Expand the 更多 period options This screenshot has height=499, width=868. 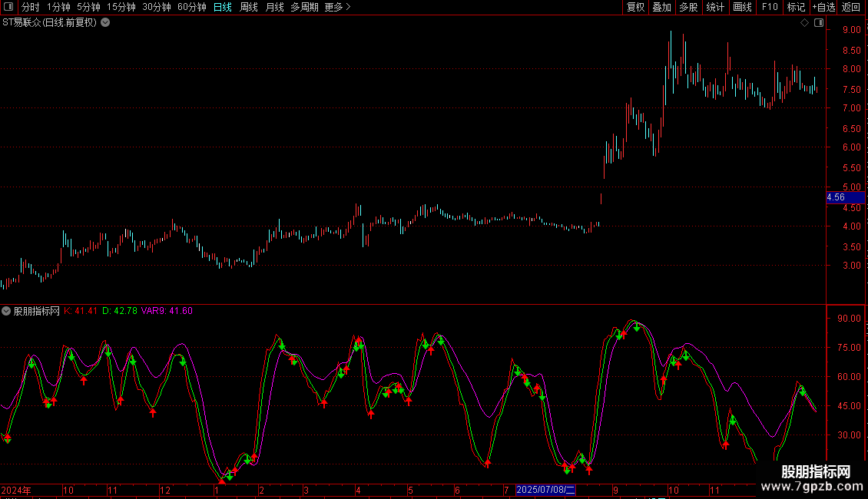click(337, 7)
